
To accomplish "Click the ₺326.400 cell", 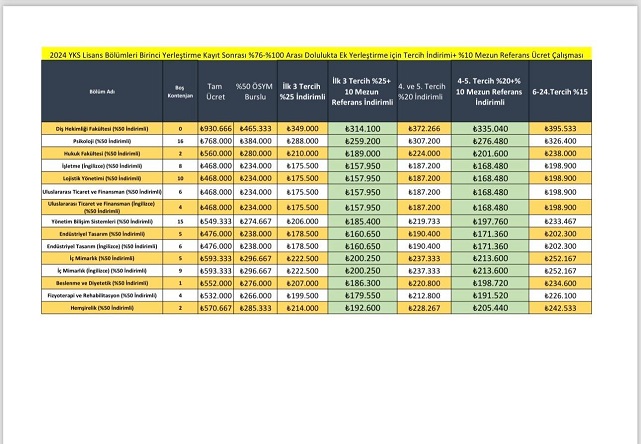I will pos(560,141).
